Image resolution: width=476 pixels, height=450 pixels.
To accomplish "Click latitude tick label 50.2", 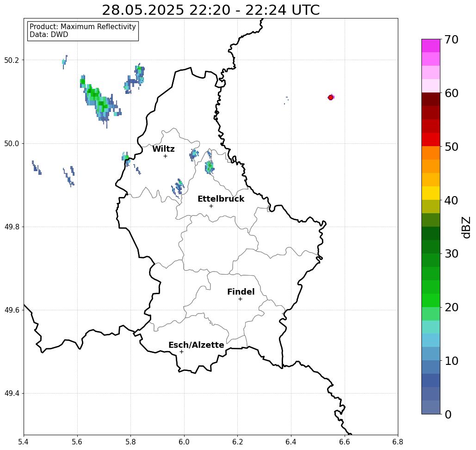I will [x=12, y=60].
